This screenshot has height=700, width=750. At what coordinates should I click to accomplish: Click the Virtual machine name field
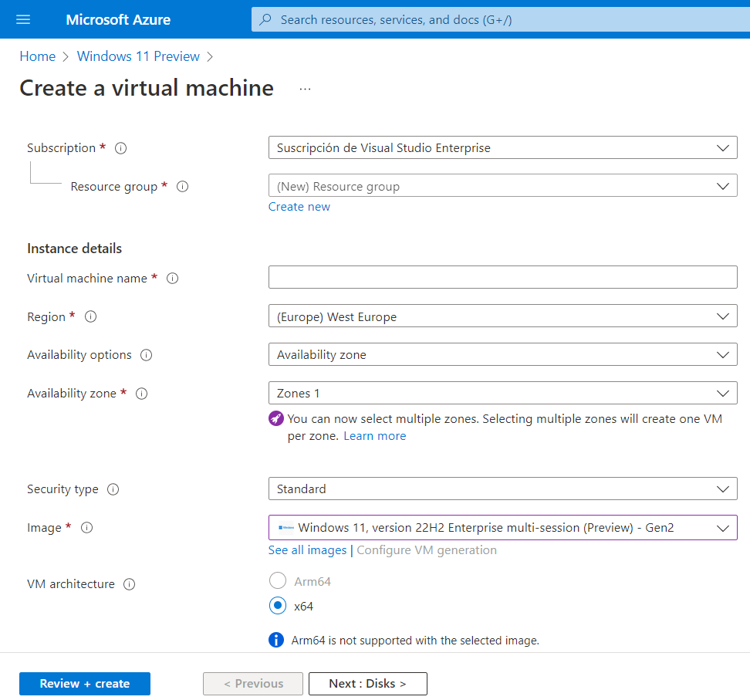[502, 277]
